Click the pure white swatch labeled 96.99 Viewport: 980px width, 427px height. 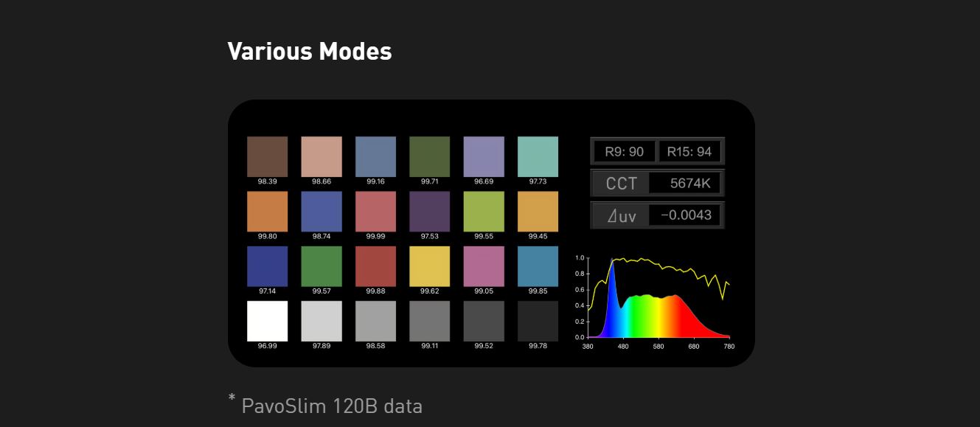tap(267, 321)
